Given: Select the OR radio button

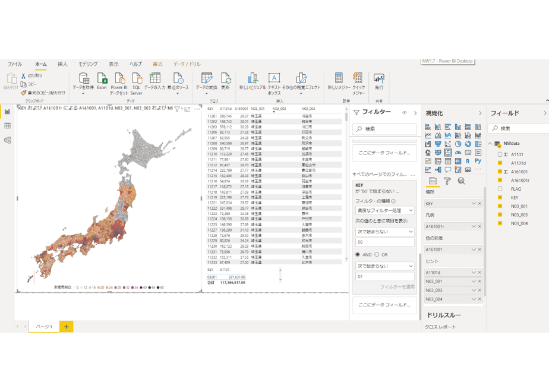Looking at the screenshot, I should pos(377,254).
